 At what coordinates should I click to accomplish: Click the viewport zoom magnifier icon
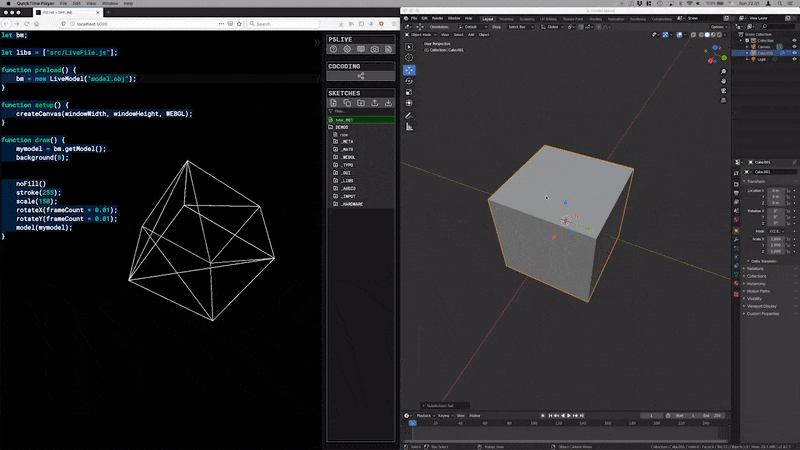coord(723,72)
